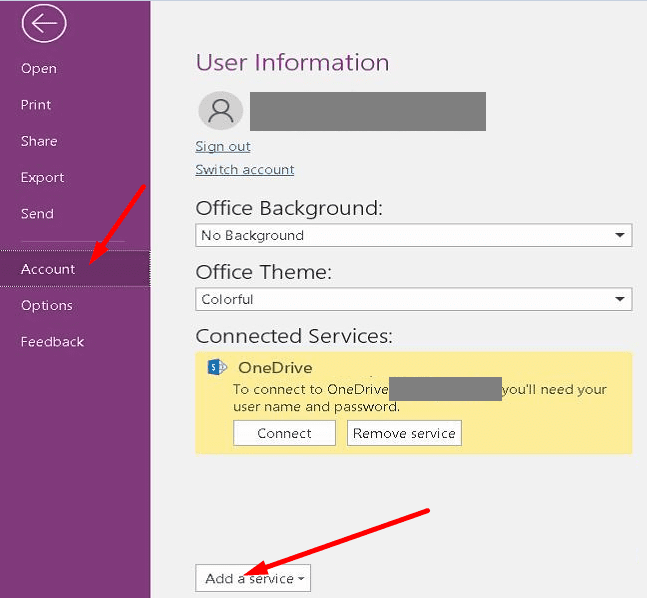Select Print in the sidebar
This screenshot has height=598, width=647.
36,104
